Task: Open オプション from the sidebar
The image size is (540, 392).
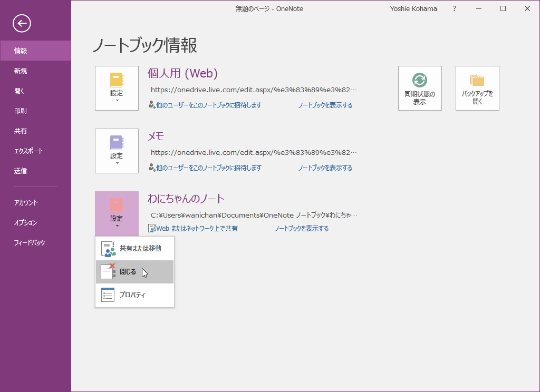Action: point(35,223)
